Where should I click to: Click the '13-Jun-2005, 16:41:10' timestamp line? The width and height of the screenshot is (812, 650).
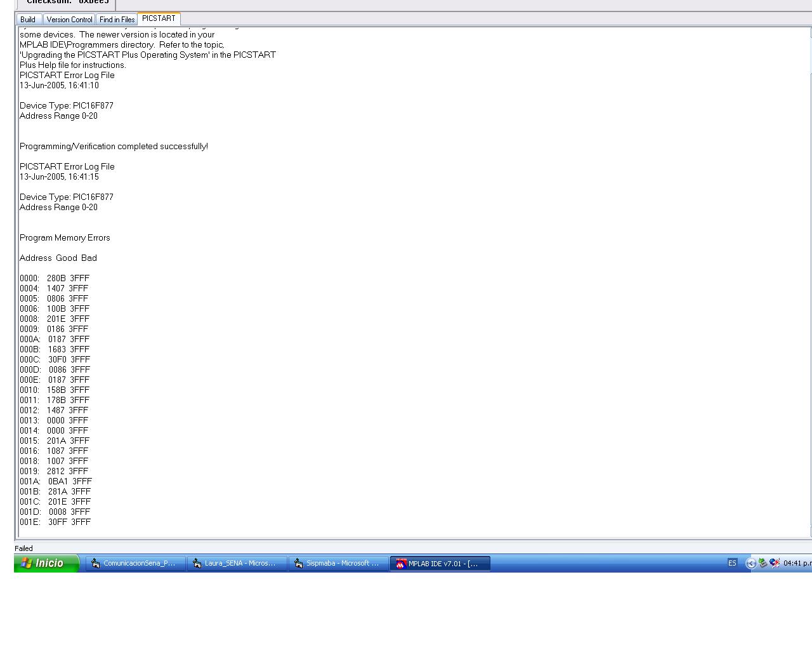coord(59,85)
